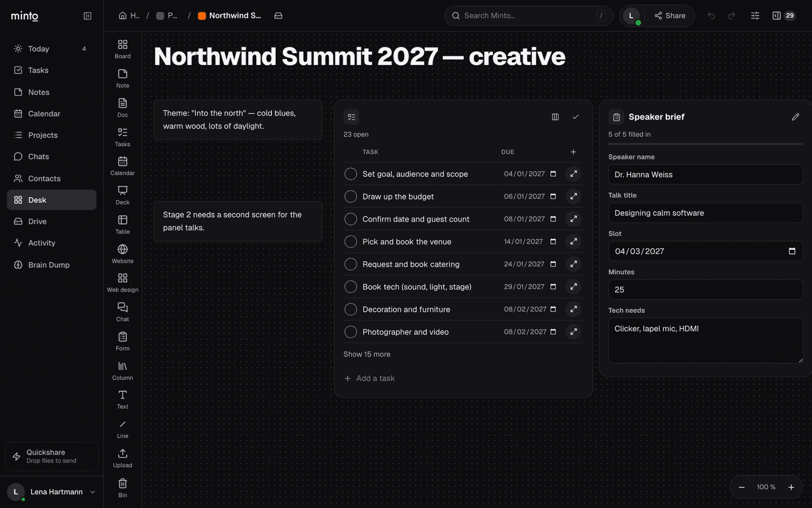Check off "Book tech (sound, light, stage)"
This screenshot has width=812, height=508.
coord(351,287)
